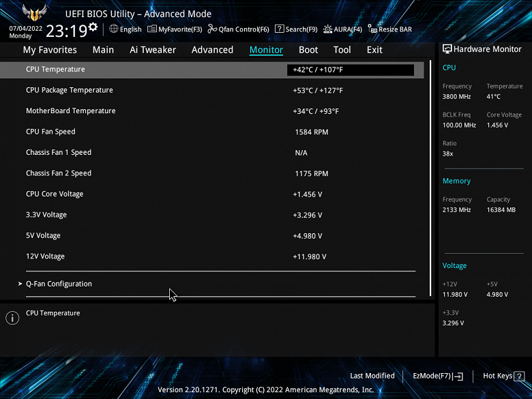This screenshot has width=532, height=399.
Task: Click the 2133 MHz memory frequency
Action: pos(457,210)
